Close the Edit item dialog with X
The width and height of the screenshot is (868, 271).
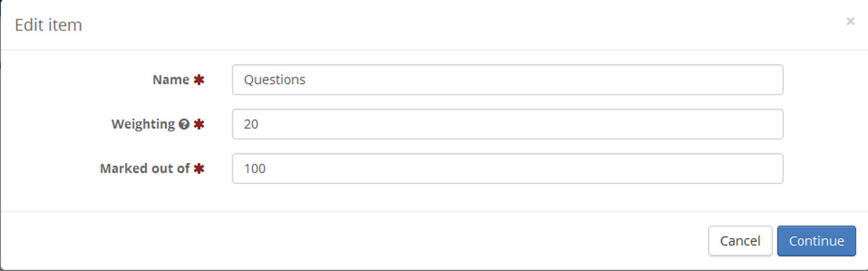point(851,22)
